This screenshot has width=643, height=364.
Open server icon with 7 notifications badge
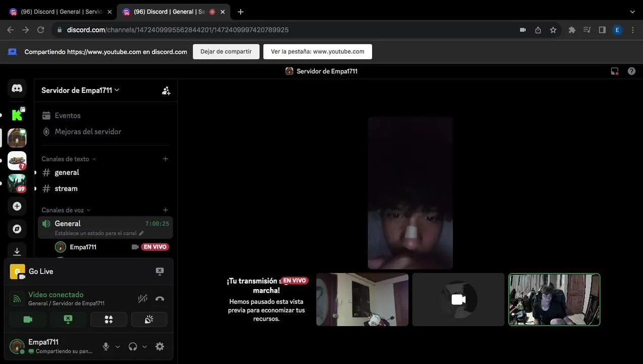(17, 161)
